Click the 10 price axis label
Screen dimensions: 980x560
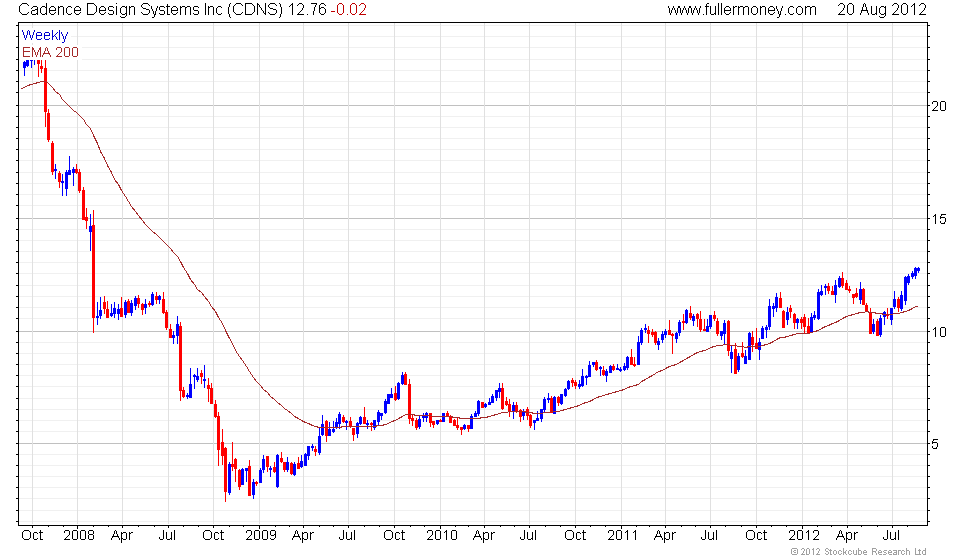tap(939, 332)
